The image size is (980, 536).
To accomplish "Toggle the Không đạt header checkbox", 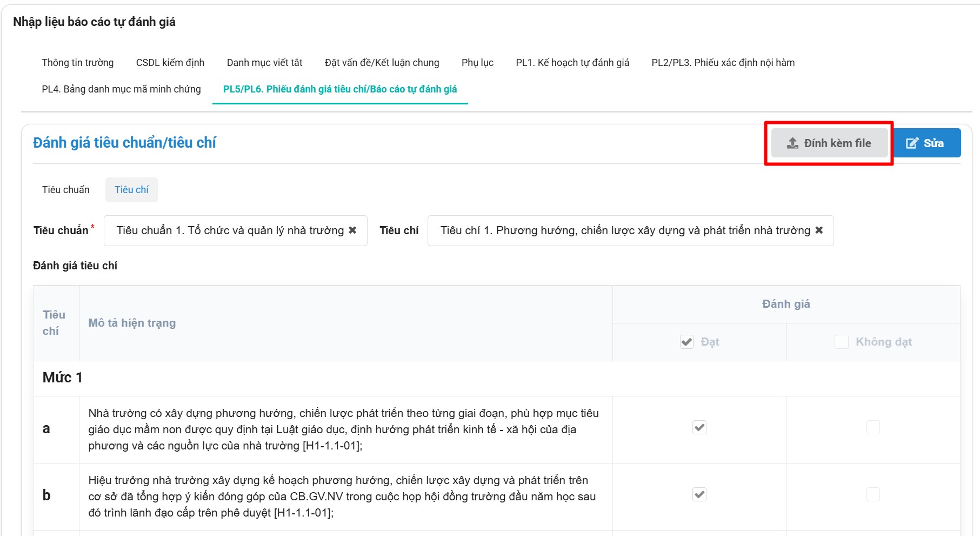I will [x=842, y=342].
